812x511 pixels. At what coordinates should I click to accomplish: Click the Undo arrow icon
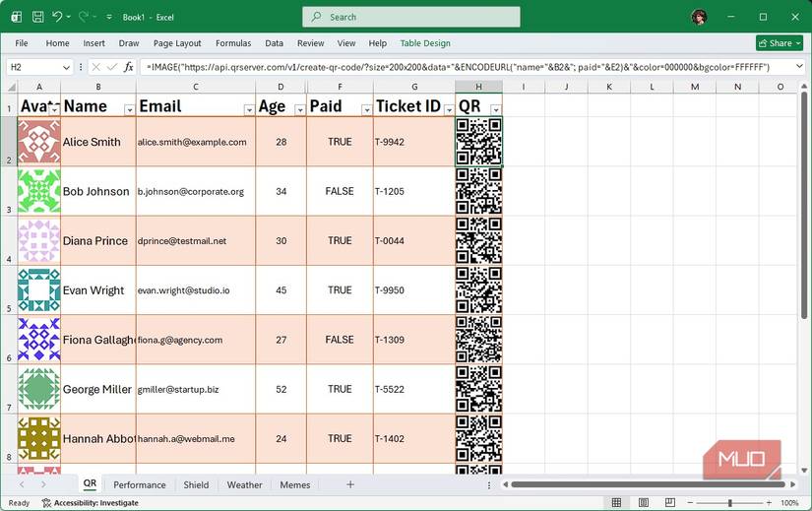pos(56,17)
